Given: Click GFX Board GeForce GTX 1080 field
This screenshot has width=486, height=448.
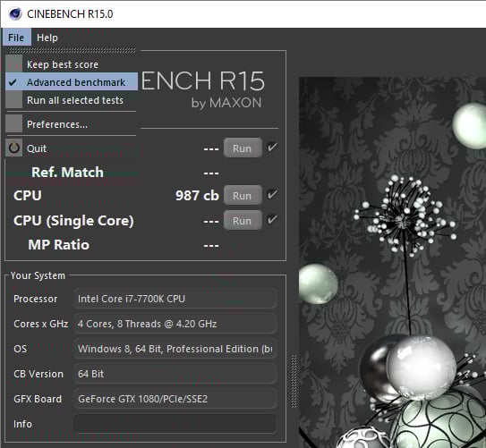Looking at the screenshot, I should 175,399.
